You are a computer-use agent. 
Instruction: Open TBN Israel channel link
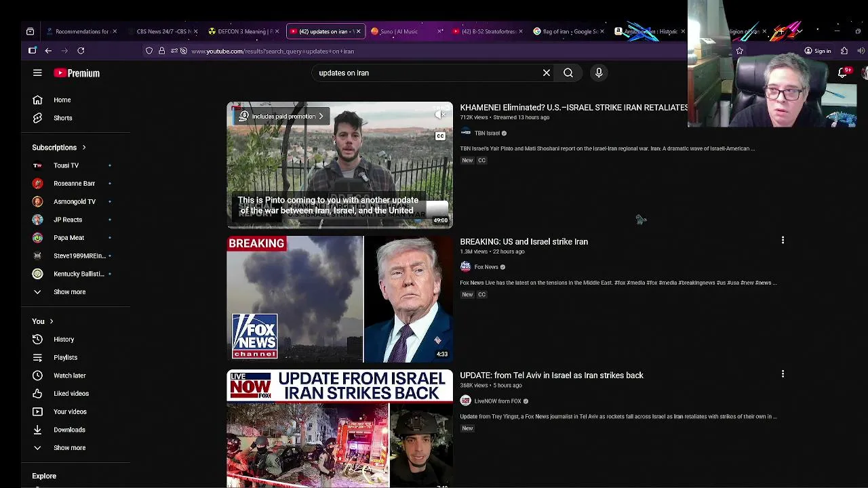(x=487, y=134)
